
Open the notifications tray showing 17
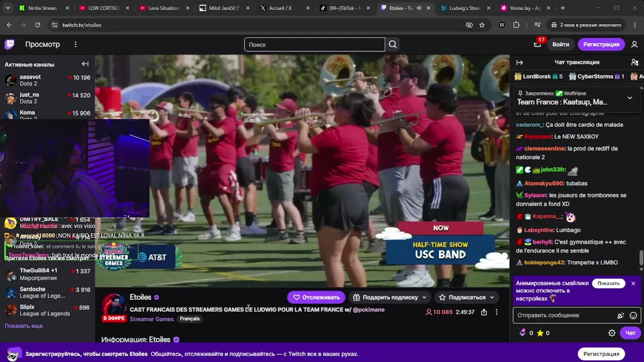click(537, 44)
